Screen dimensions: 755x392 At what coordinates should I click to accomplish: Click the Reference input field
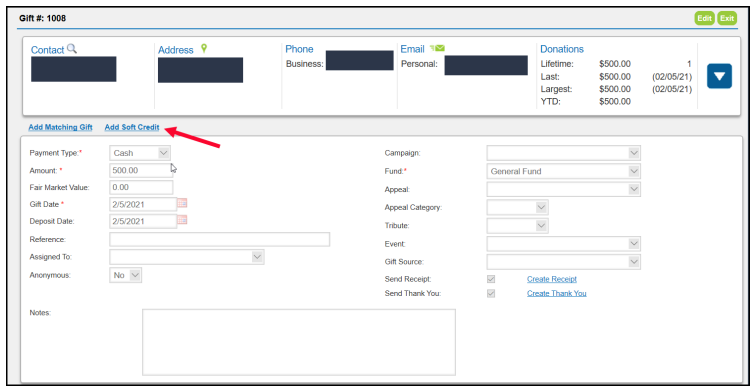pos(220,239)
